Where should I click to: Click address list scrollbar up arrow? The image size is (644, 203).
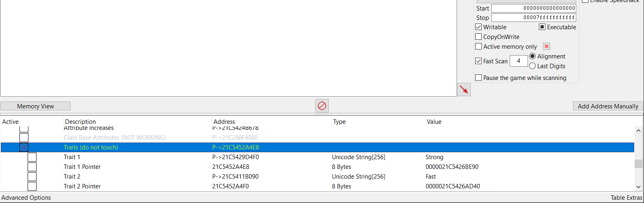[x=639, y=131]
